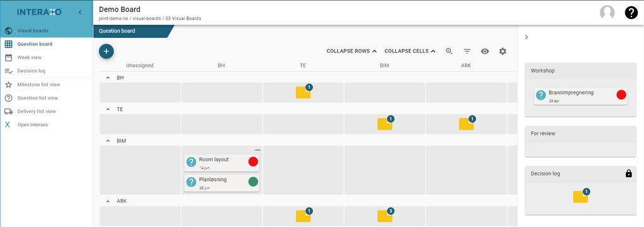Open yellow folder in Decision log panel
644x227 pixels.
[x=581, y=195]
